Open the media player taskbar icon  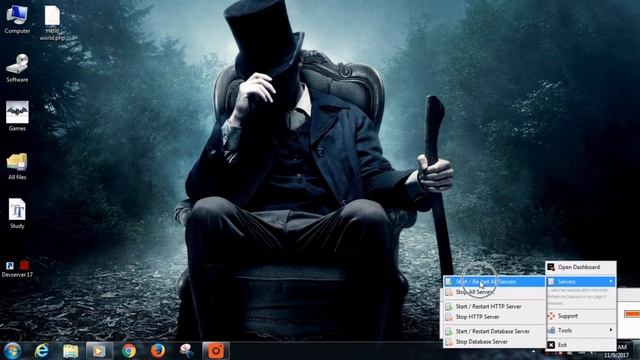99,351
